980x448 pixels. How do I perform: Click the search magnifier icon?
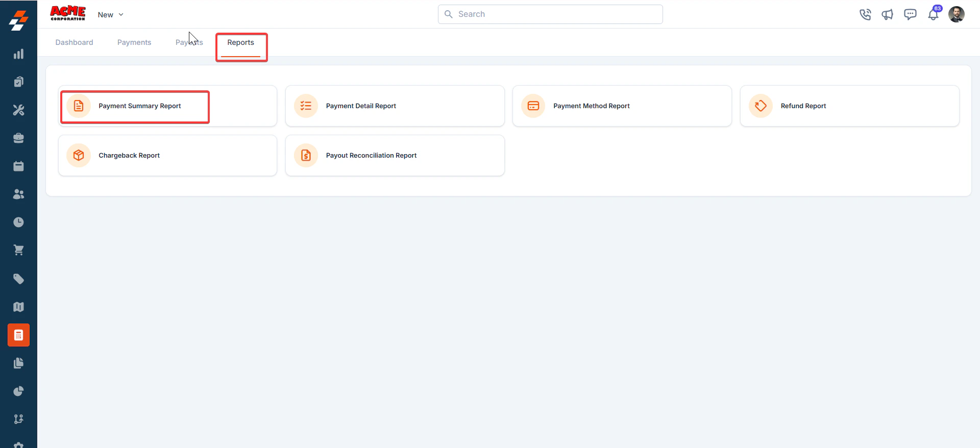449,14
